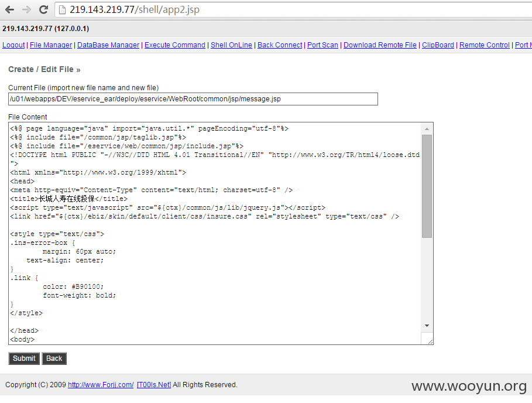
Task: Click inside the Current File path field
Action: (x=193, y=99)
